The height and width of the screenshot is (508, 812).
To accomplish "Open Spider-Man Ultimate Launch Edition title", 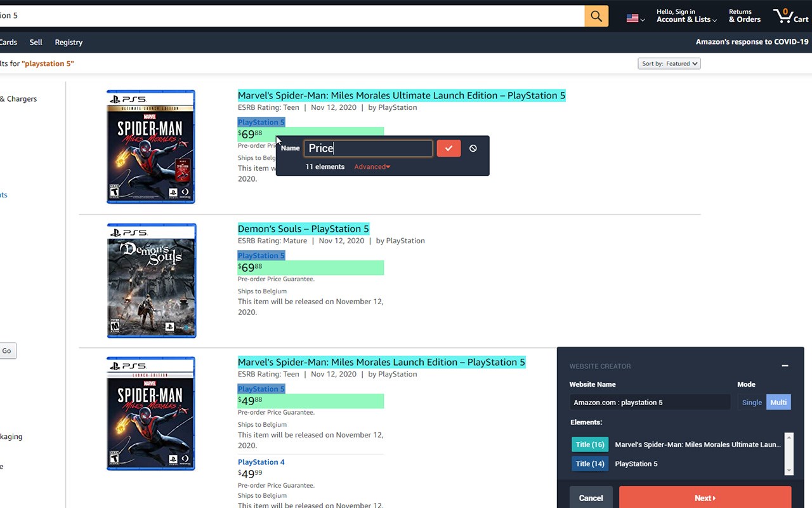I will (x=402, y=95).
